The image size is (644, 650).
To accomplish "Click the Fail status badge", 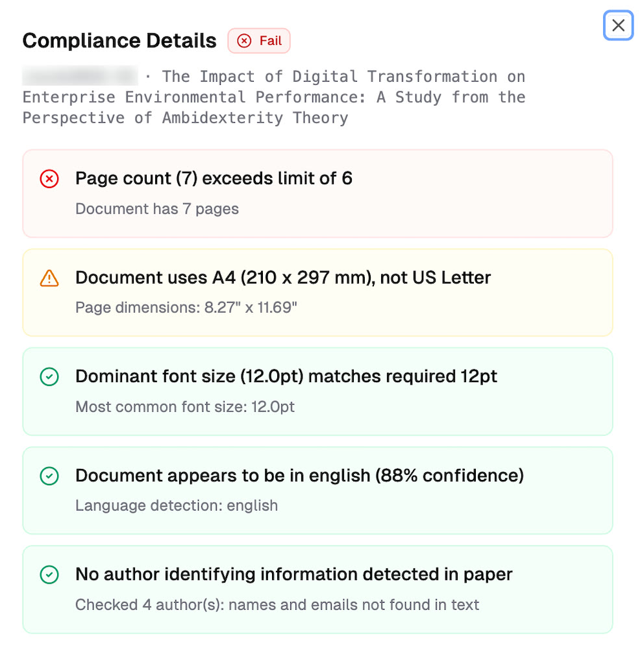I will 259,41.
